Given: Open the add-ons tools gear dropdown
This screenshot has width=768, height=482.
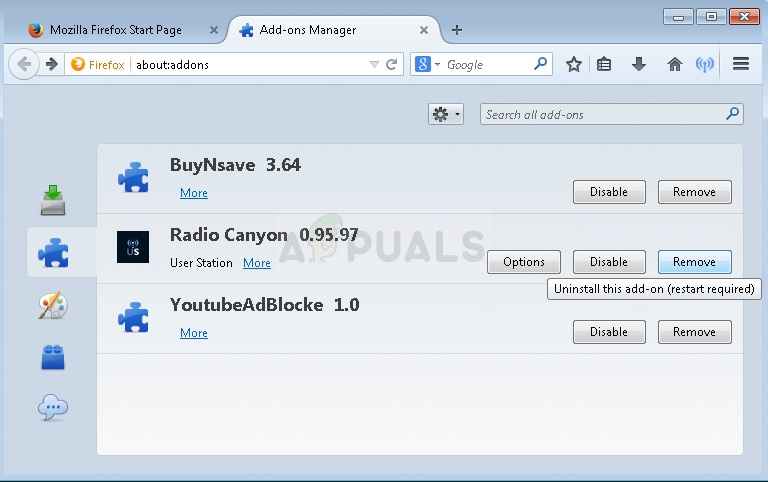Looking at the screenshot, I should click(446, 114).
